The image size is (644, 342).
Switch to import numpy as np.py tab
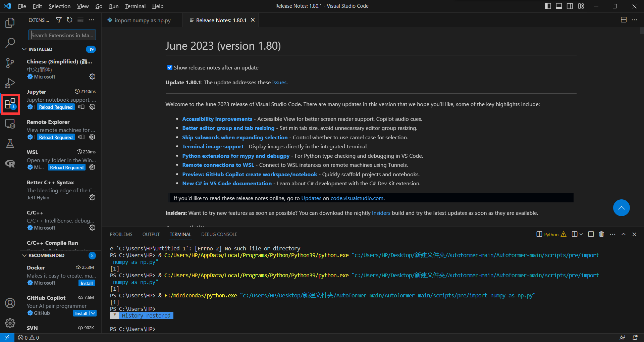[142, 20]
